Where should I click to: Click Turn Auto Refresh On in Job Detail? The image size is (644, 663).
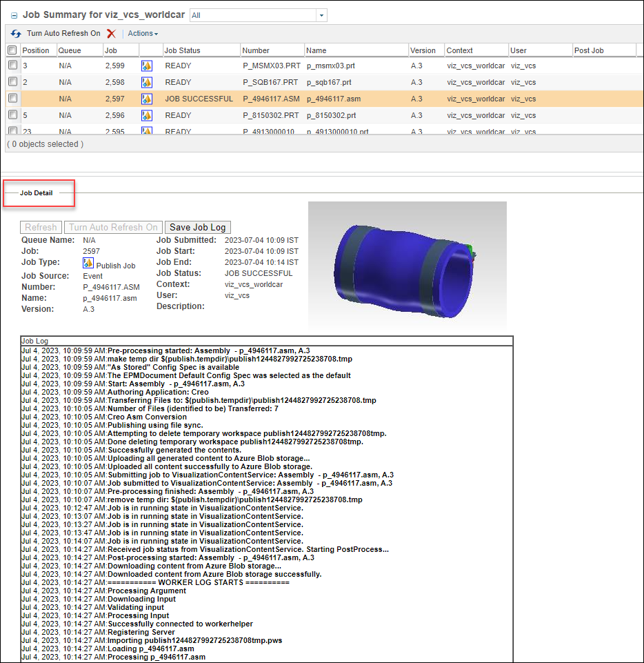[113, 228]
